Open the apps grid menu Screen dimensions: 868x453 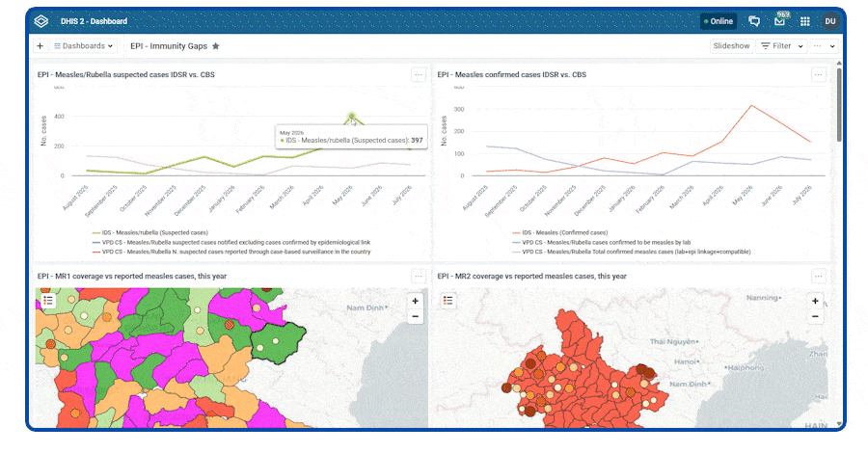pyautogui.click(x=805, y=21)
